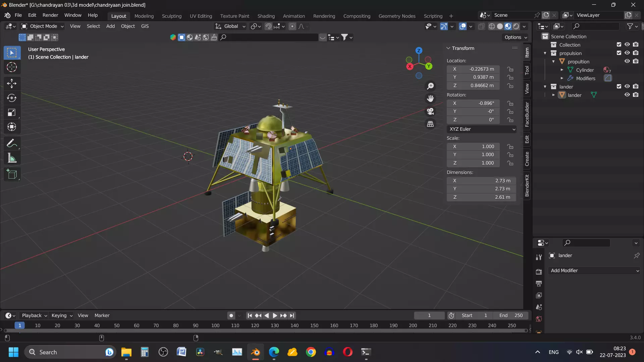Open the Add Modifier dropdown
The width and height of the screenshot is (644, 362).
click(594, 270)
